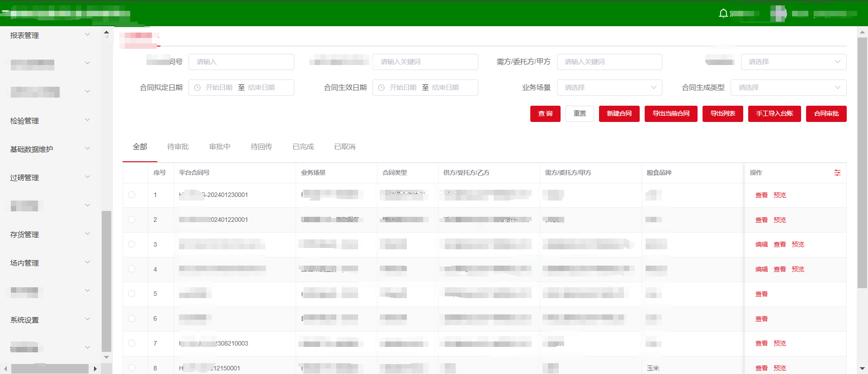Select radio button for row 5

[132, 294]
